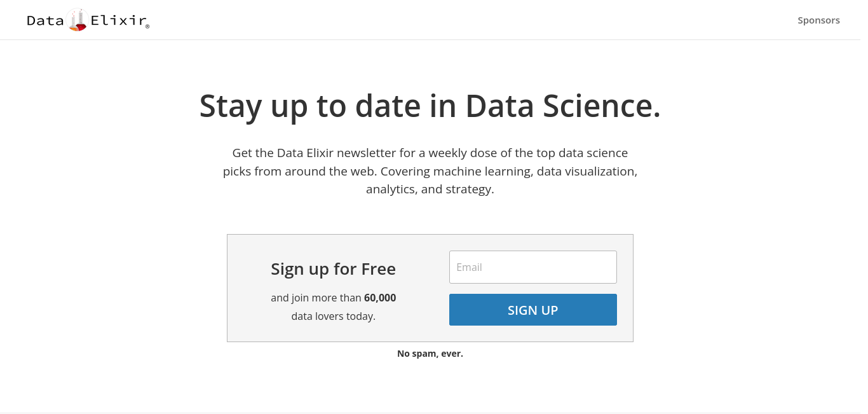The image size is (868, 414).
Task: Click the registered trademark symbol beside Elixir
Action: tap(147, 27)
